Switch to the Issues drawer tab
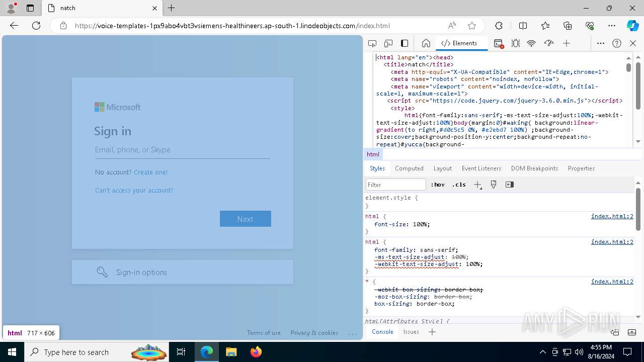This screenshot has height=362, width=644. [411, 332]
